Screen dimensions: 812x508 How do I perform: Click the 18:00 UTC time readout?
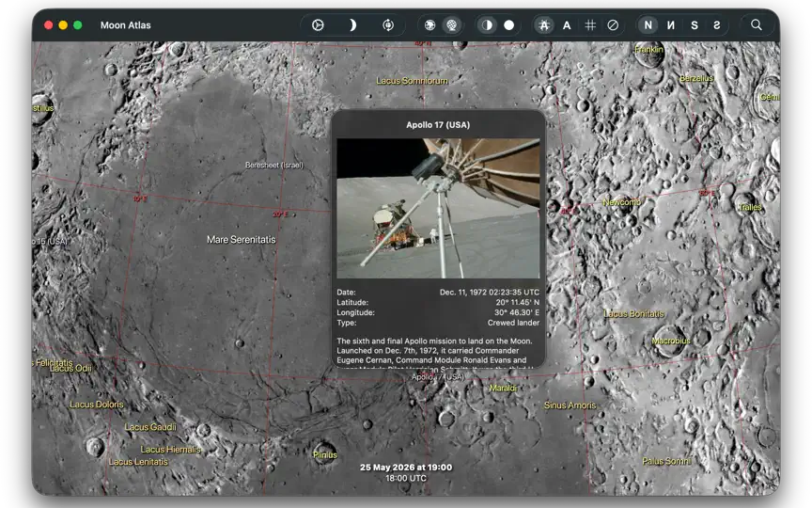(x=406, y=479)
